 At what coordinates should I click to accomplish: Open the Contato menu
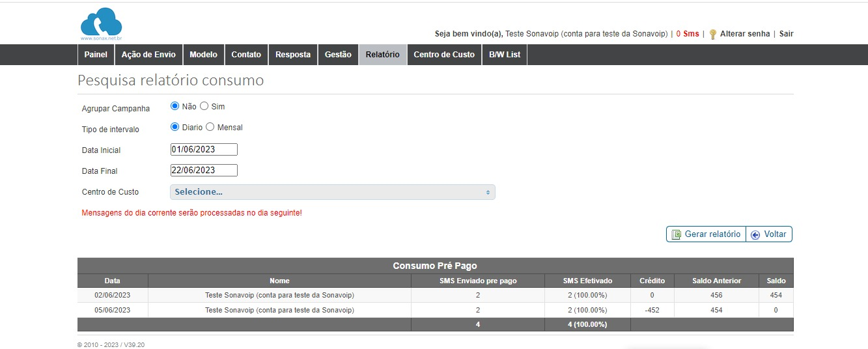[x=246, y=55]
